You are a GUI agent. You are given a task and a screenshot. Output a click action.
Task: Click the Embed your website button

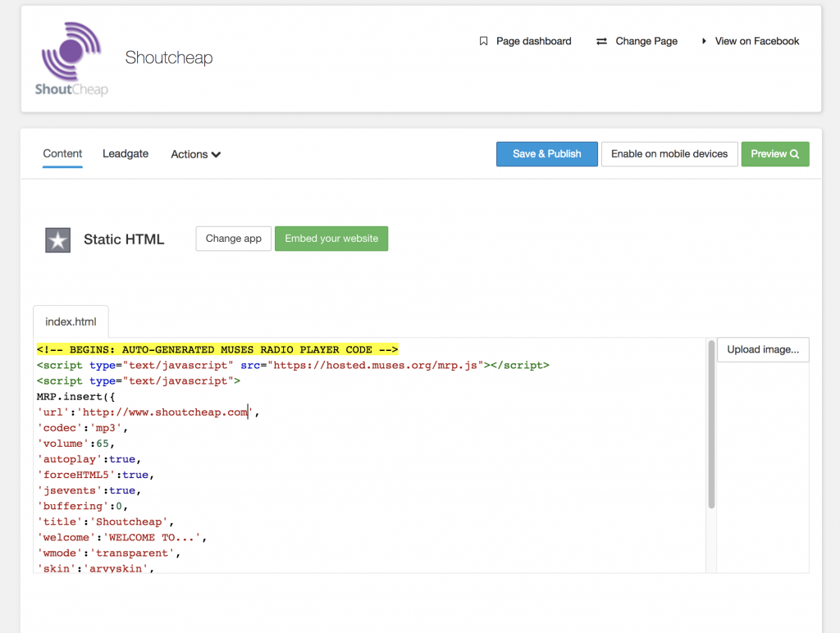click(x=331, y=239)
